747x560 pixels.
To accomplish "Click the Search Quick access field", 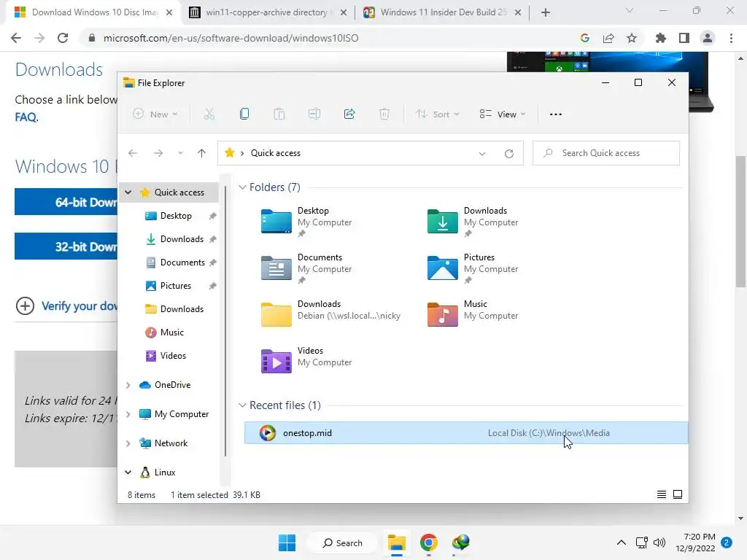I will click(606, 153).
